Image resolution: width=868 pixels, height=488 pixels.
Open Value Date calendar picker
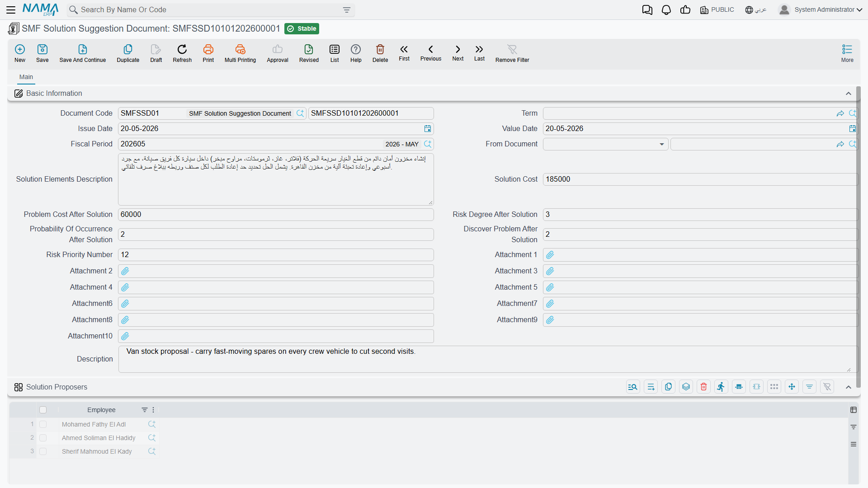[852, 129]
